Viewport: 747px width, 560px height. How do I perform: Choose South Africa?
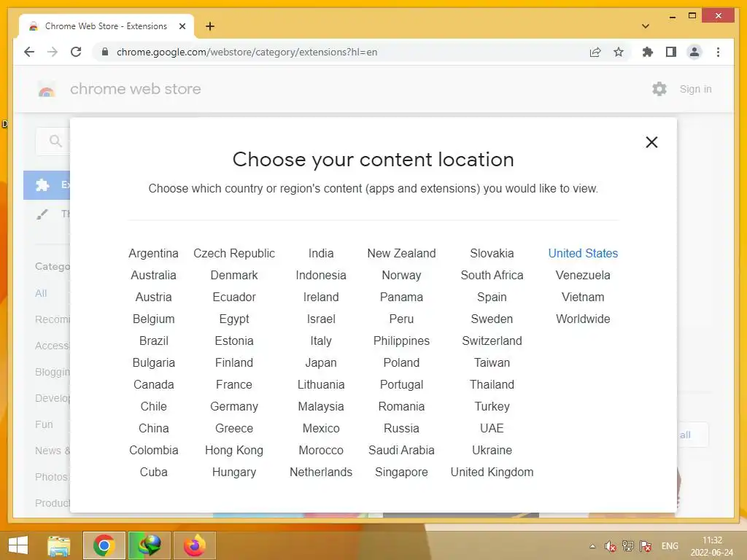click(x=492, y=275)
